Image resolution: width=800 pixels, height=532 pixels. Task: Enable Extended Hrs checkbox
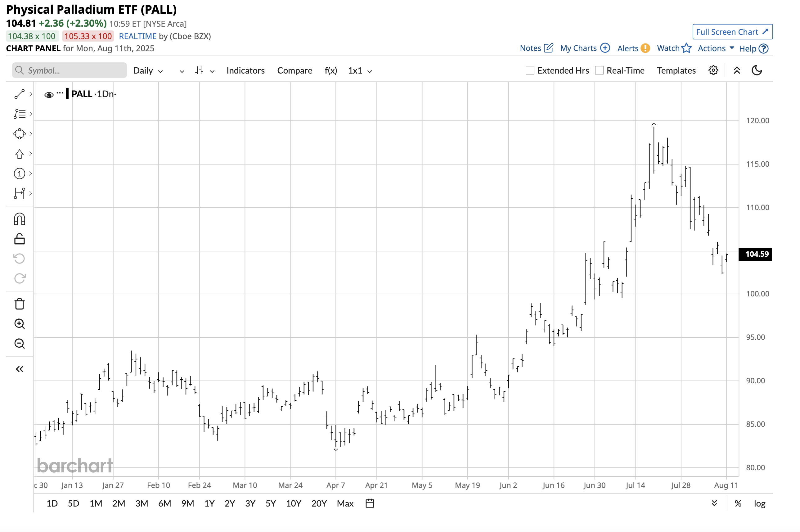pyautogui.click(x=529, y=70)
